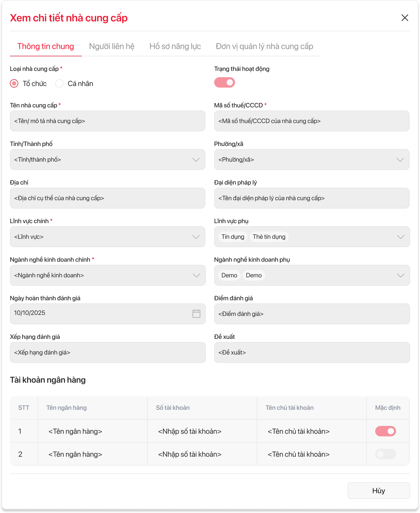Select the Cá nhân radio button
This screenshot has width=420, height=513.
click(x=60, y=84)
